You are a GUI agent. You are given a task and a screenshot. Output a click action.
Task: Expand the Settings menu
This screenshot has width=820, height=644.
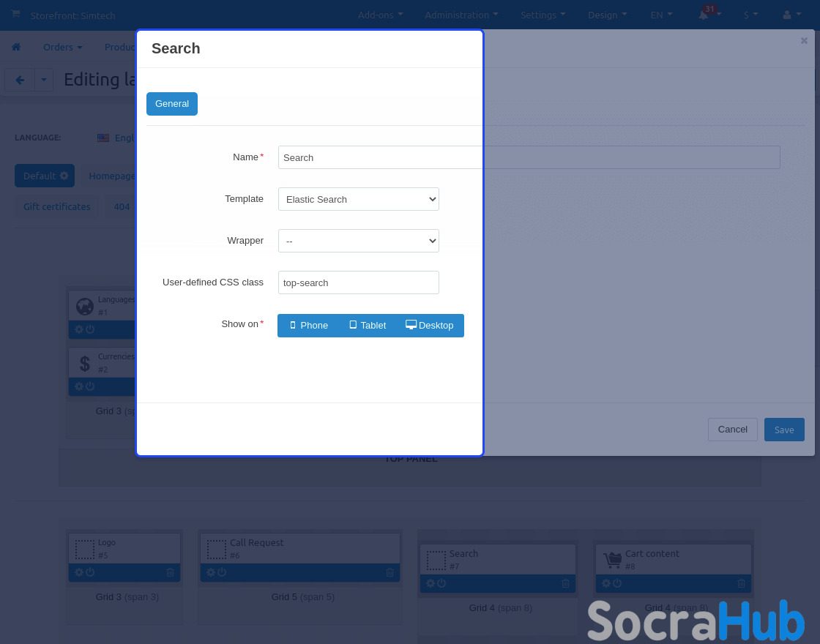(543, 15)
